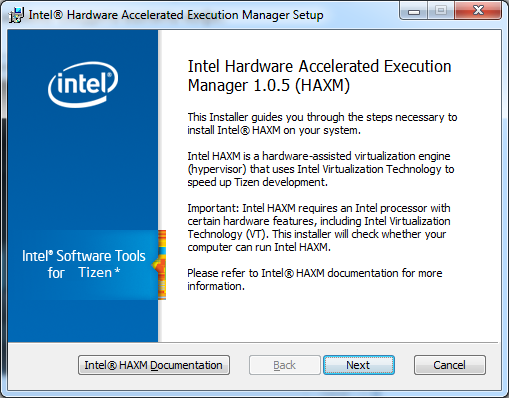Screen dimensions: 509x398
Task: Click the hardware-assisted virtualization engine paragraph
Action: click(320, 169)
